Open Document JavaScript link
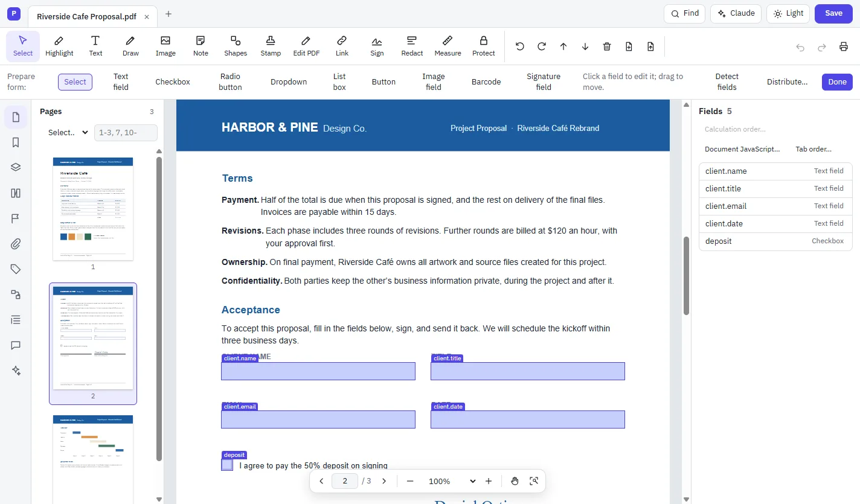 742,149
